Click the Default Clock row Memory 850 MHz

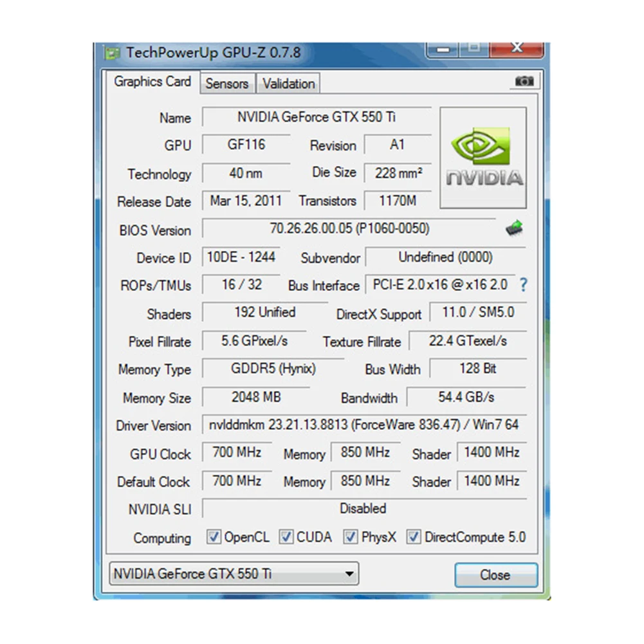(x=365, y=481)
